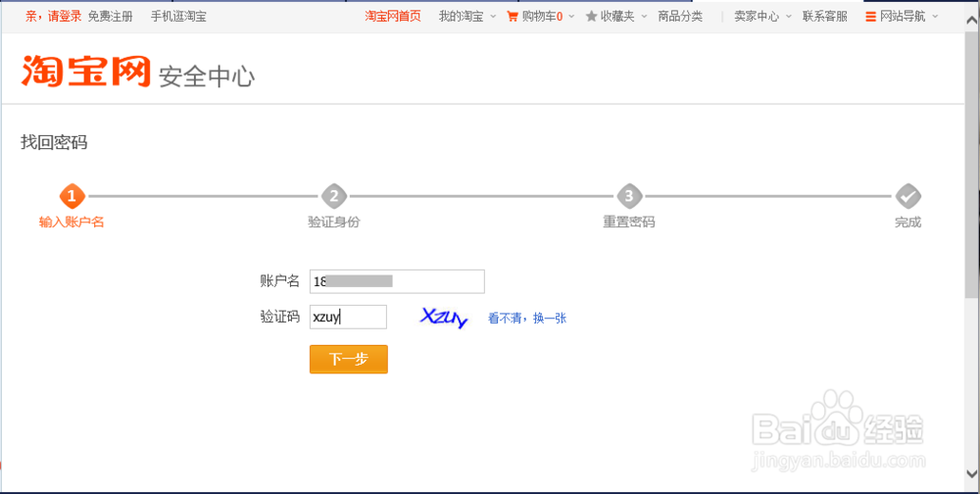980x494 pixels.
Task: Click the 下一步 button
Action: 349,359
